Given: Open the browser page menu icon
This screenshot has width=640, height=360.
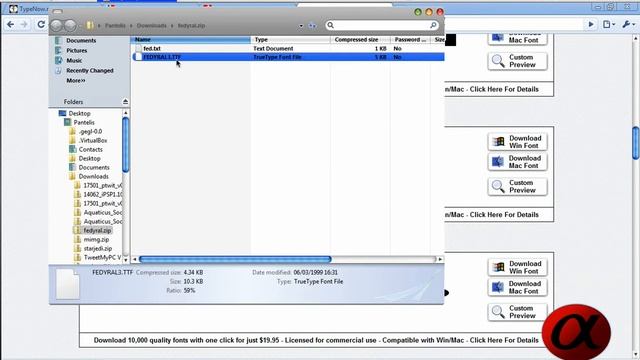Looking at the screenshot, I should [609, 24].
